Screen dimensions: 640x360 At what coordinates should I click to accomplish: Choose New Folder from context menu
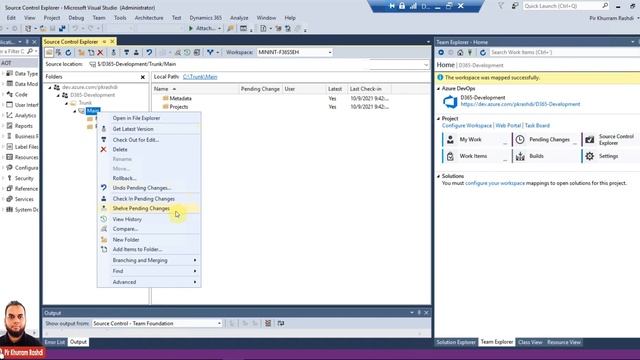pos(149,240)
